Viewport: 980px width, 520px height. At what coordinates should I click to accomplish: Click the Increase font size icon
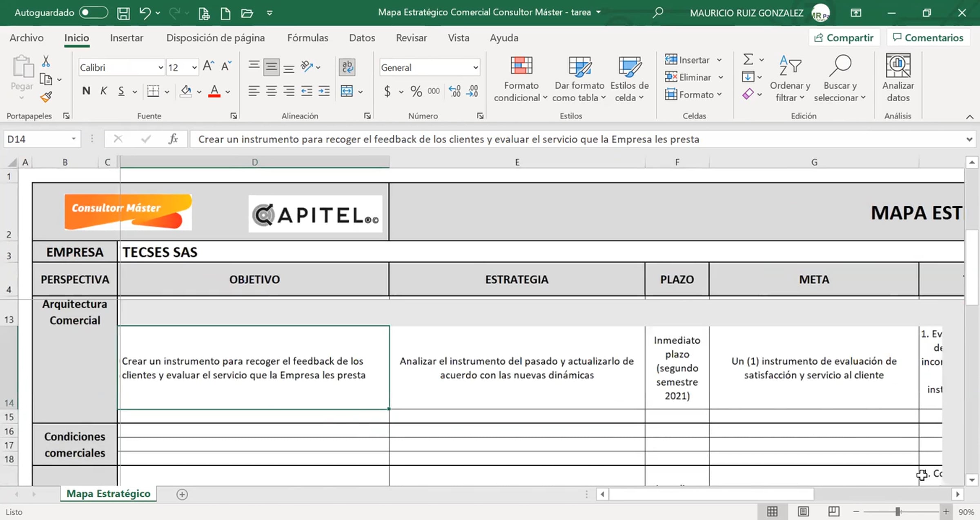[x=208, y=66]
